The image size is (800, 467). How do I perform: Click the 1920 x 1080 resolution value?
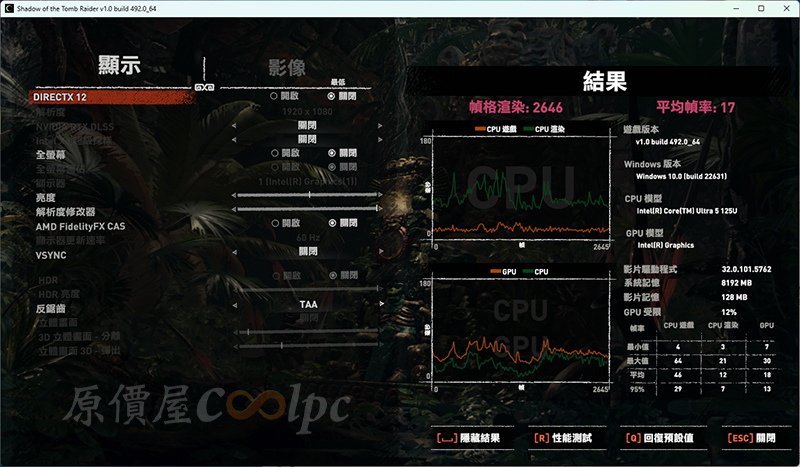coord(307,111)
